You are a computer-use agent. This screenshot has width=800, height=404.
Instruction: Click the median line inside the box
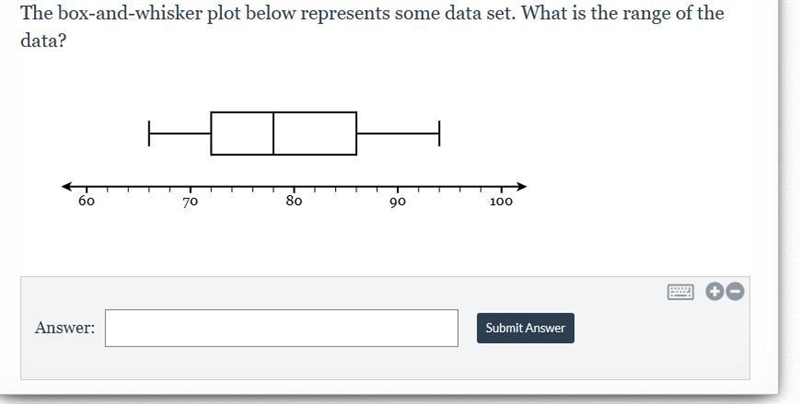pos(273,133)
